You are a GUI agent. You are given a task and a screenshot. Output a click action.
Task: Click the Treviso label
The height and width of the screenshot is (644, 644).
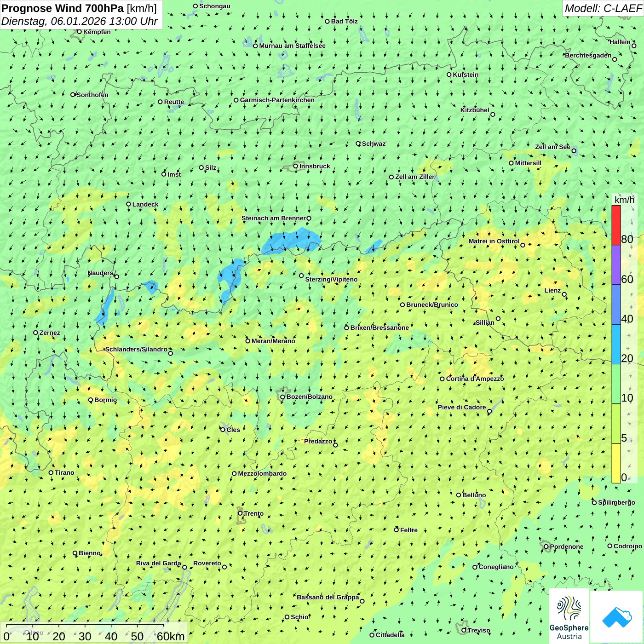(x=479, y=630)
